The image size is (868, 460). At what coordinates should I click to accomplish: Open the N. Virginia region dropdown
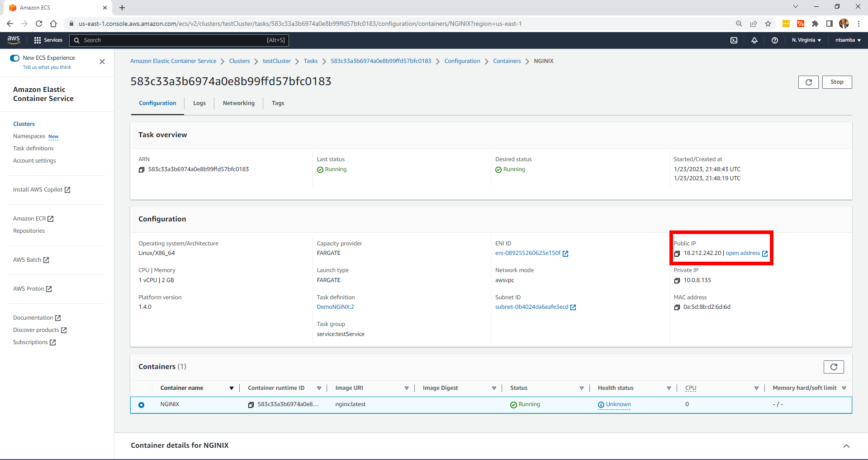[806, 40]
